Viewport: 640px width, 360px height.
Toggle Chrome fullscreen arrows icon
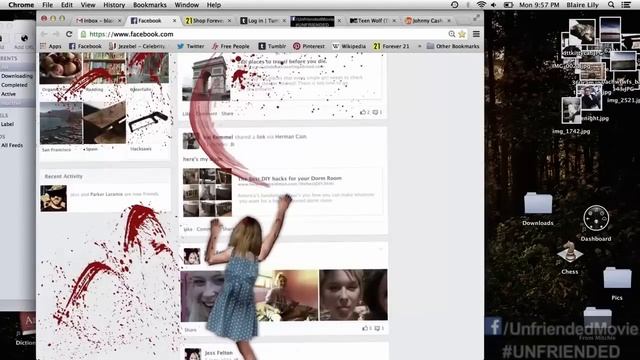[476, 18]
